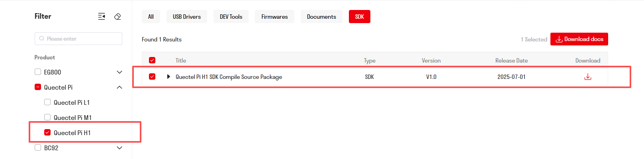The image size is (644, 159).
Task: Click the V1.0 version cell
Action: [x=431, y=77]
